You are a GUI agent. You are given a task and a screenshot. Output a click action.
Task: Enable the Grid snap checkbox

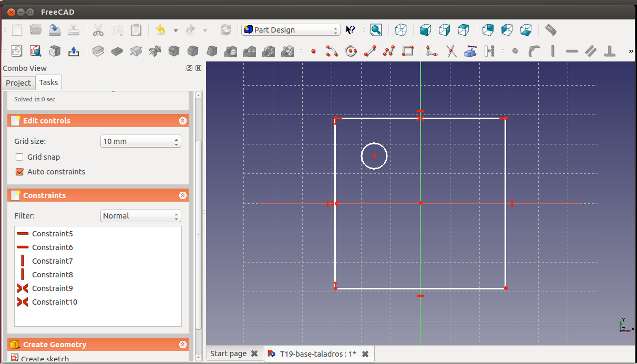coord(20,157)
